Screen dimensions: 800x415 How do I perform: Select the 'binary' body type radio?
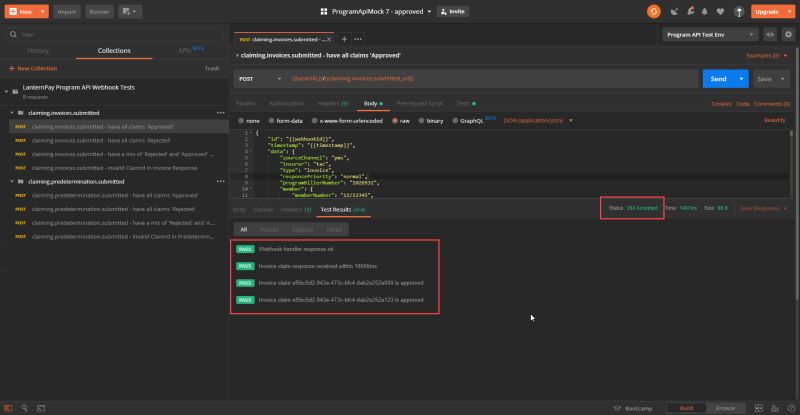421,121
